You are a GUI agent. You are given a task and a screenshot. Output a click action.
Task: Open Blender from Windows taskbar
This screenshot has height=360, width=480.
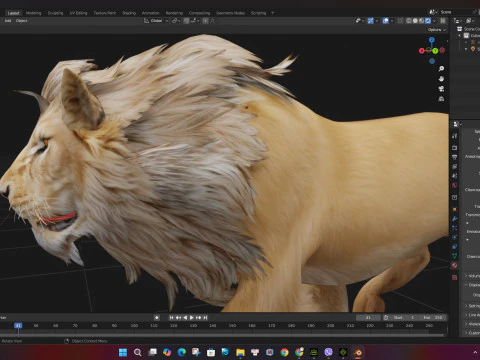click(358, 352)
